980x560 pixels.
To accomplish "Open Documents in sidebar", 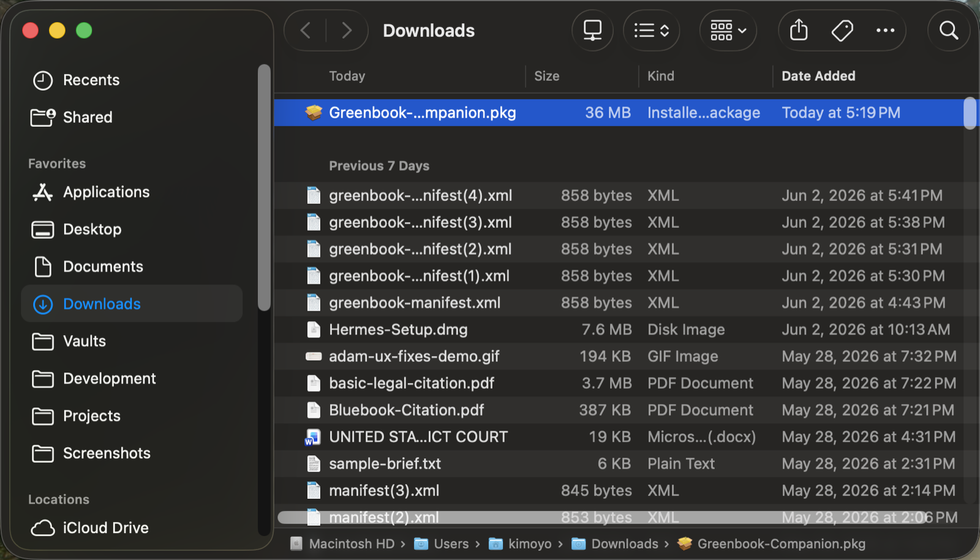I will tap(132, 267).
